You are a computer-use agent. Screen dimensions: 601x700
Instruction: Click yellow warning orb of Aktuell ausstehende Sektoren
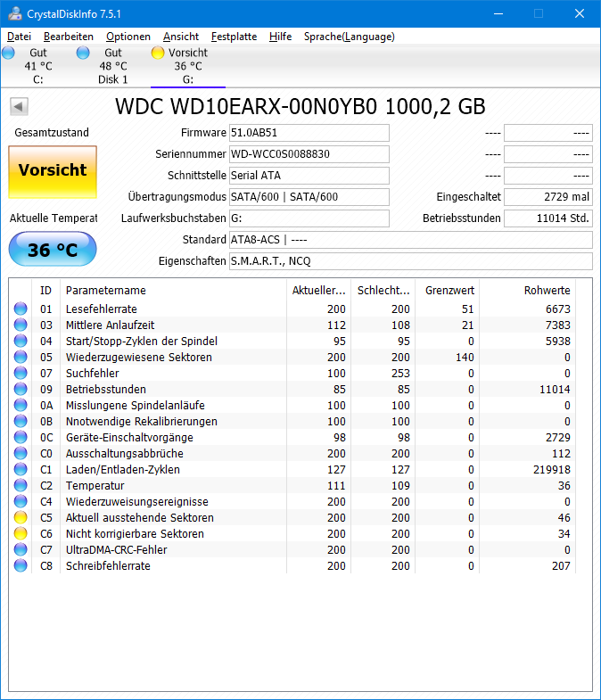pyautogui.click(x=21, y=517)
